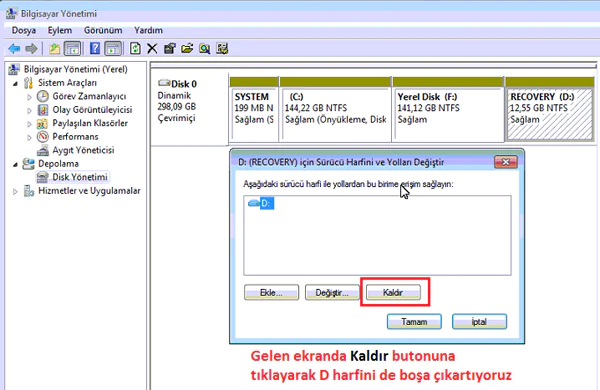600x390 pixels.
Task: Click the Refresh toolbar icon
Action: click(135, 49)
